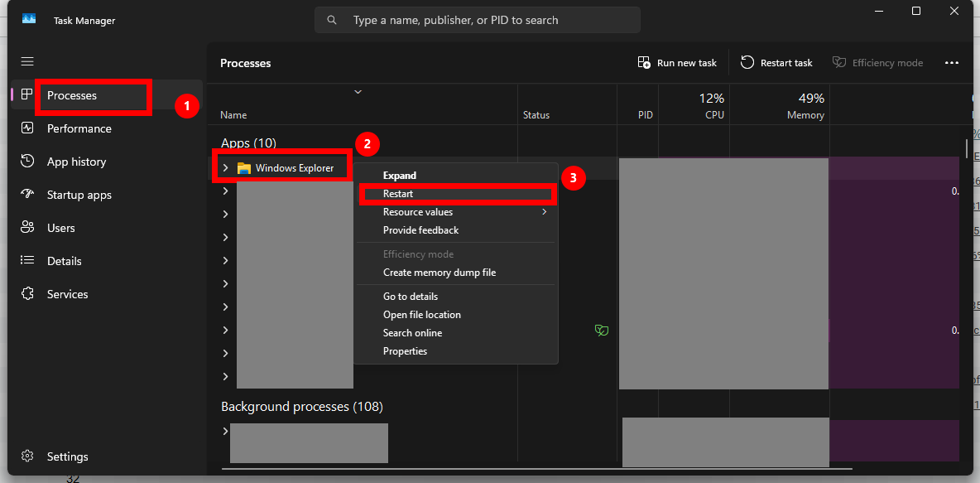Open the three-dot more options menu
This screenshot has width=980, height=483.
point(951,63)
